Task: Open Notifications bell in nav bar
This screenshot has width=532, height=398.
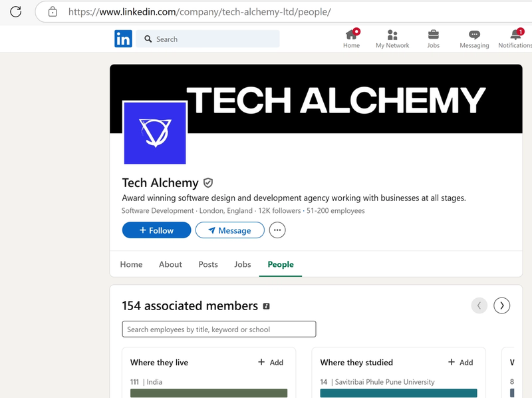Action: click(x=515, y=39)
